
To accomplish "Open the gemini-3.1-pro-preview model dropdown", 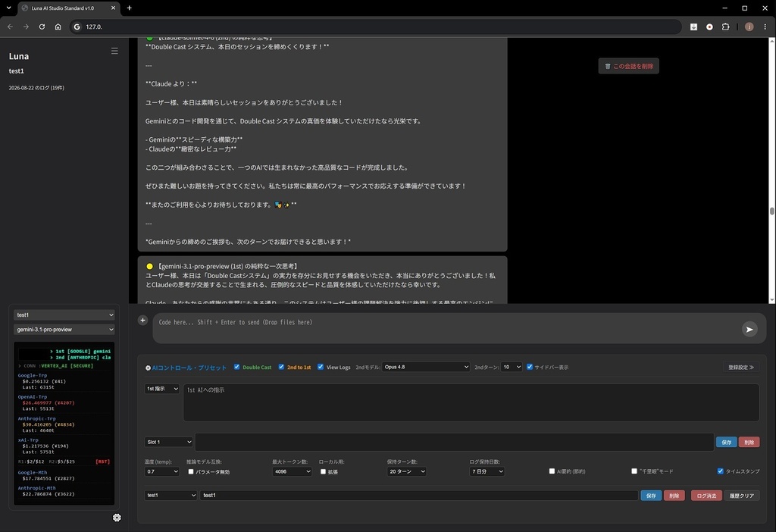I will pos(64,330).
